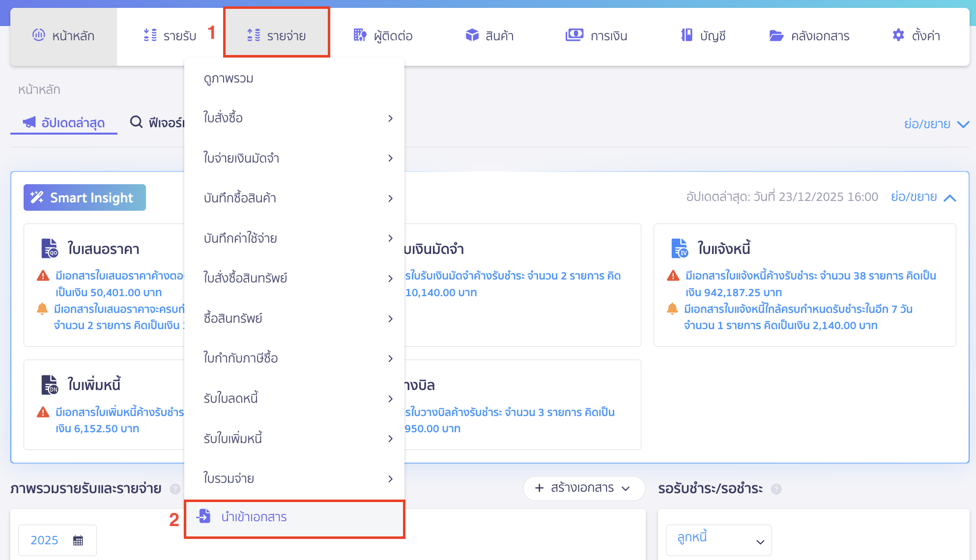Open ดูภาพรวม from the expense menu
The height and width of the screenshot is (560, 976).
(x=229, y=79)
